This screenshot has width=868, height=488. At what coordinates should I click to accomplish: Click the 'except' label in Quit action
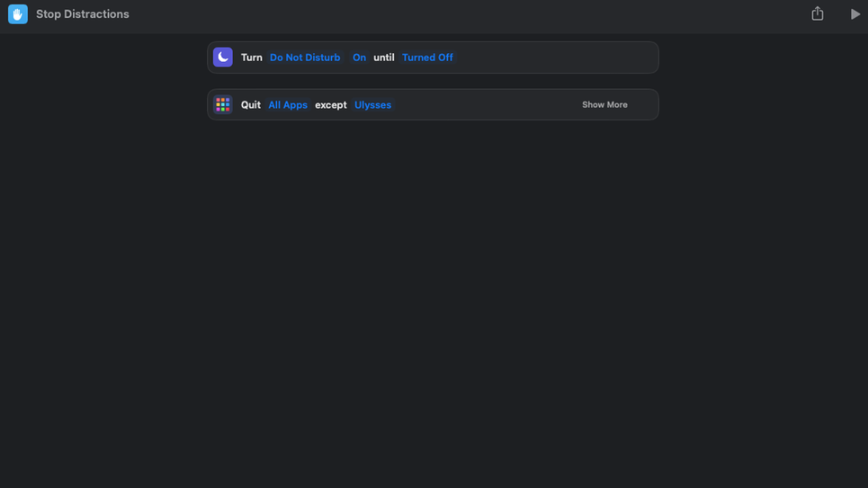[330, 105]
